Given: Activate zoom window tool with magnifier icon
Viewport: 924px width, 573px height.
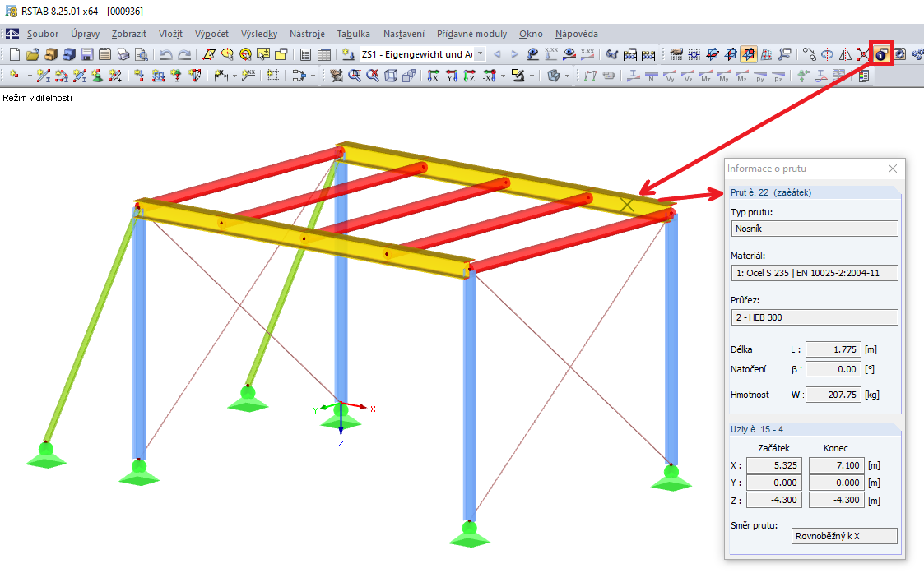Looking at the screenshot, I should [355, 76].
